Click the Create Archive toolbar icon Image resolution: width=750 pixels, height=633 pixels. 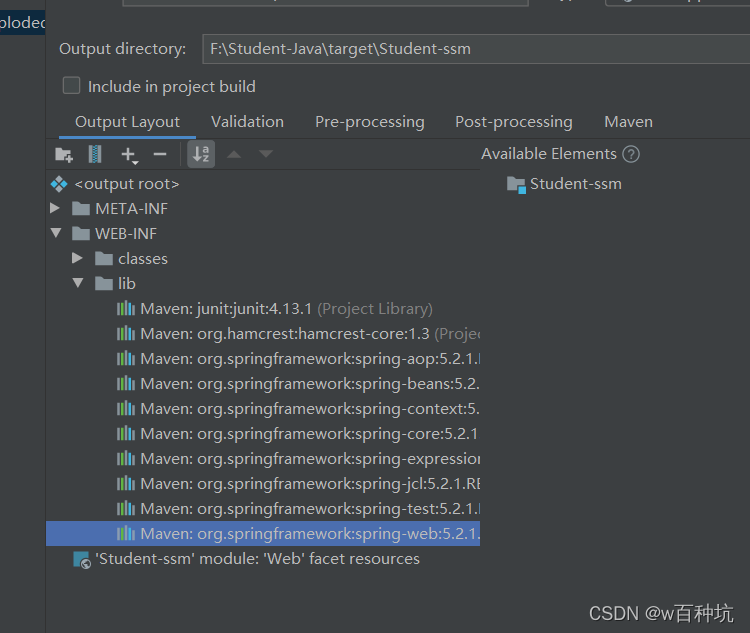click(95, 154)
